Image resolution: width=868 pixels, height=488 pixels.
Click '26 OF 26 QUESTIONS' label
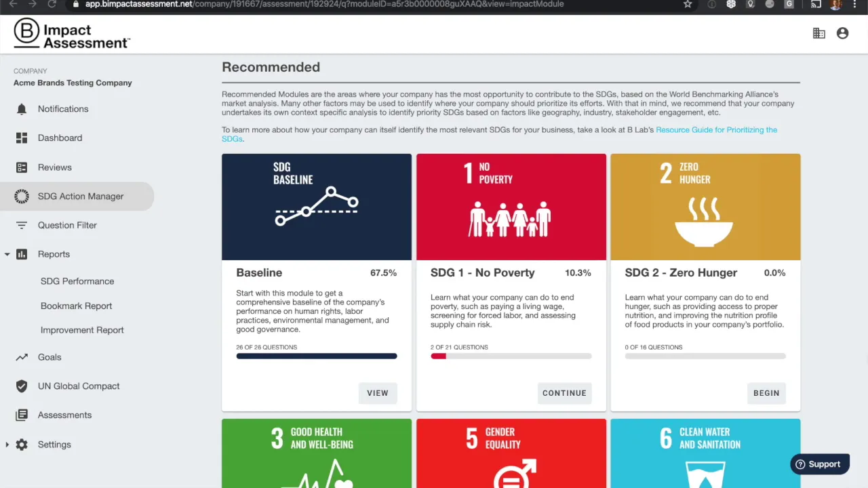point(267,347)
